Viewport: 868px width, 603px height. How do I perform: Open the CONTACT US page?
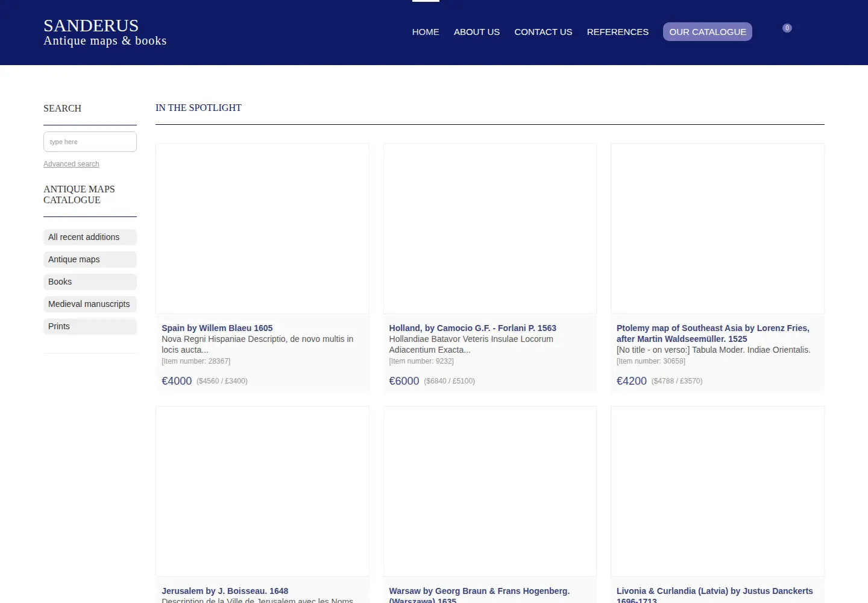pyautogui.click(x=543, y=32)
